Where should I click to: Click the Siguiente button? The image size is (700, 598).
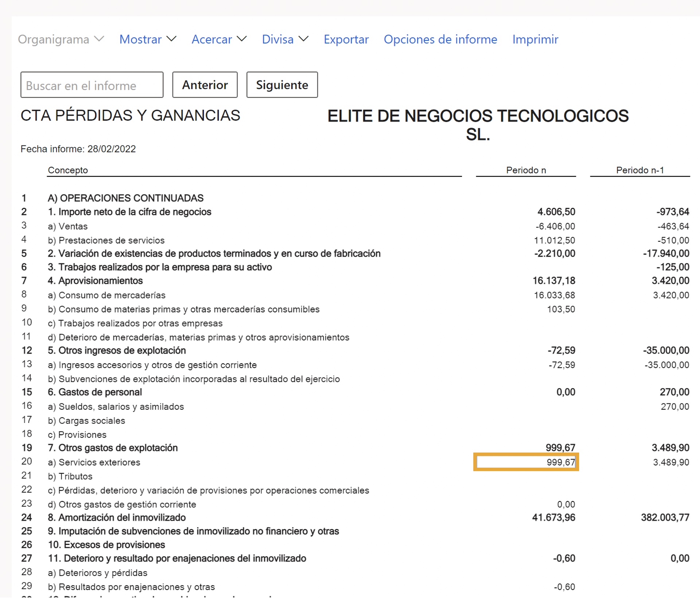click(x=282, y=85)
